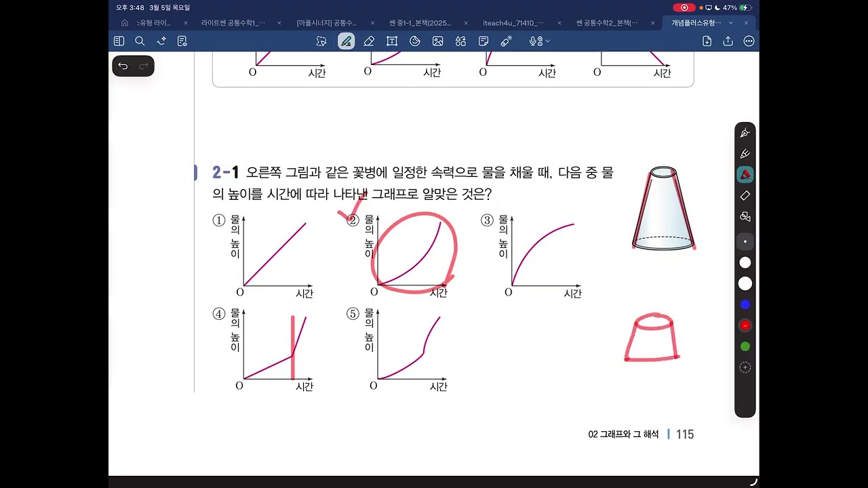
Task: Select the laser pointer tool
Action: pos(507,41)
